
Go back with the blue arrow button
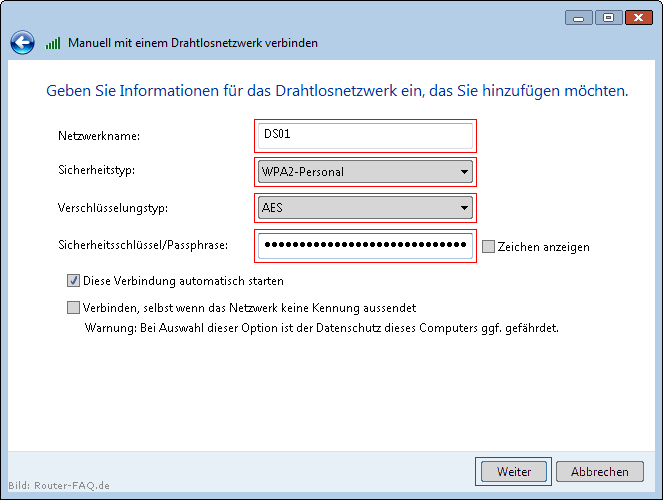22,43
